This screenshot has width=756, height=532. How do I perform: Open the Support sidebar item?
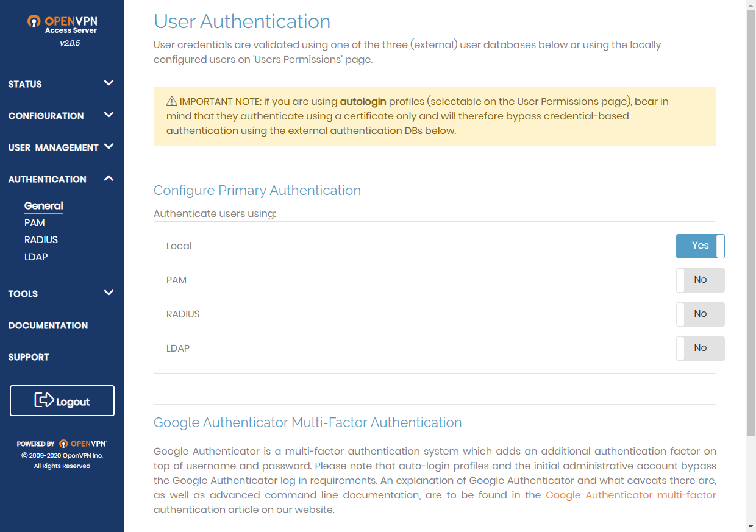click(x=29, y=357)
